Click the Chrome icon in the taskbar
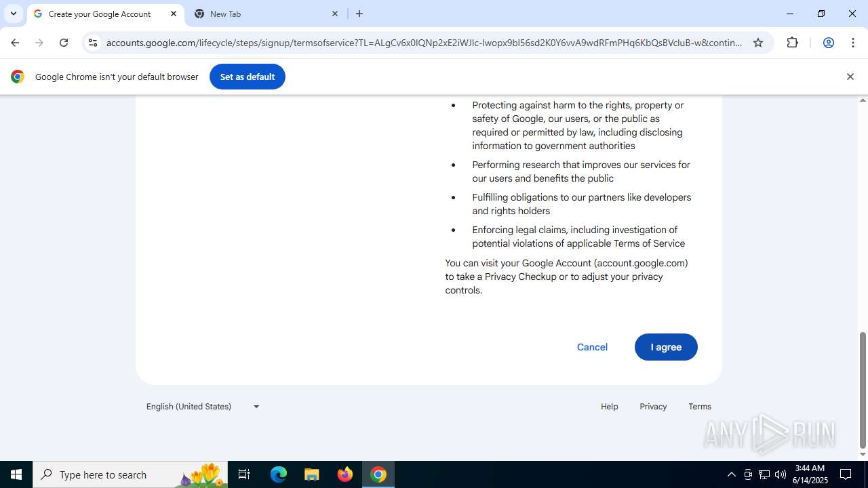Viewport: 868px width, 488px height. (x=378, y=474)
